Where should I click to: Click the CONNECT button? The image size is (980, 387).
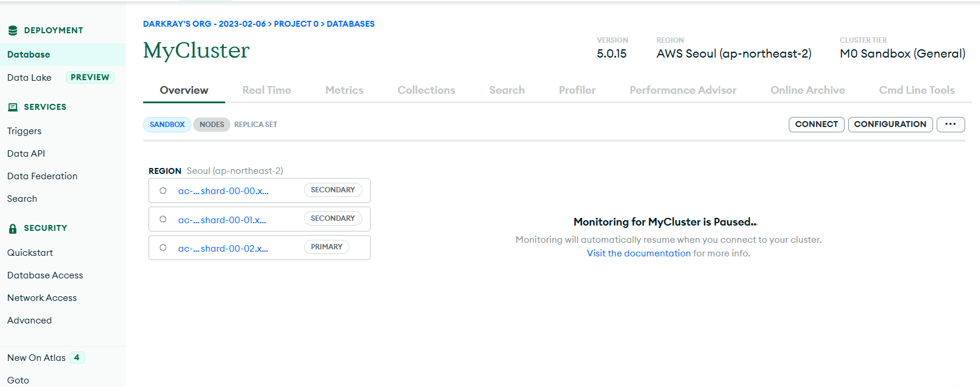(817, 124)
